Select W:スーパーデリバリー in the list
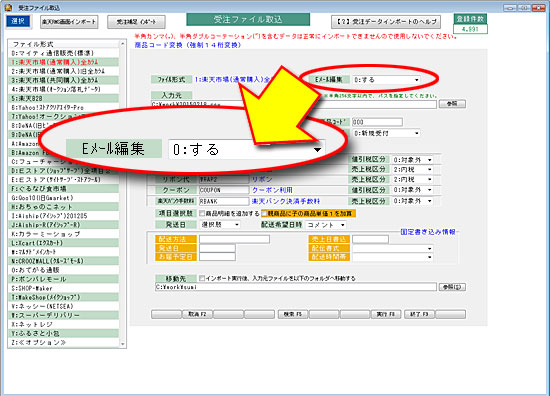The width and height of the screenshot is (550, 396). point(63,315)
